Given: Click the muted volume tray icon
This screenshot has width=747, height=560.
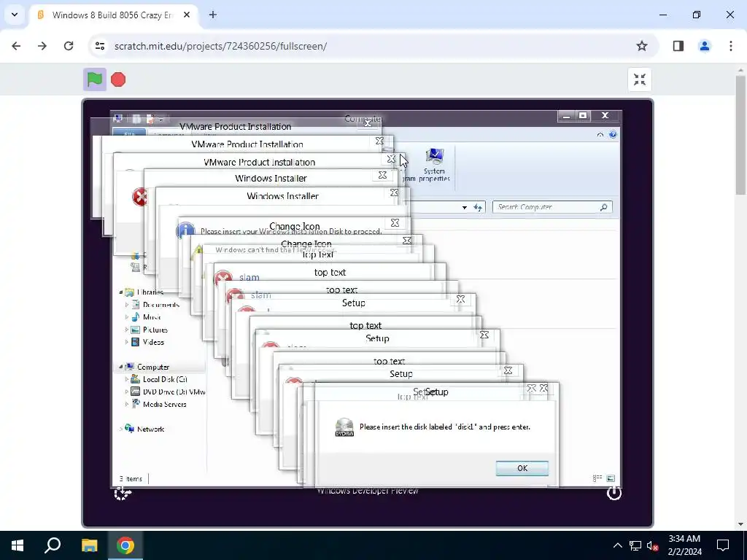Looking at the screenshot, I should [652, 545].
